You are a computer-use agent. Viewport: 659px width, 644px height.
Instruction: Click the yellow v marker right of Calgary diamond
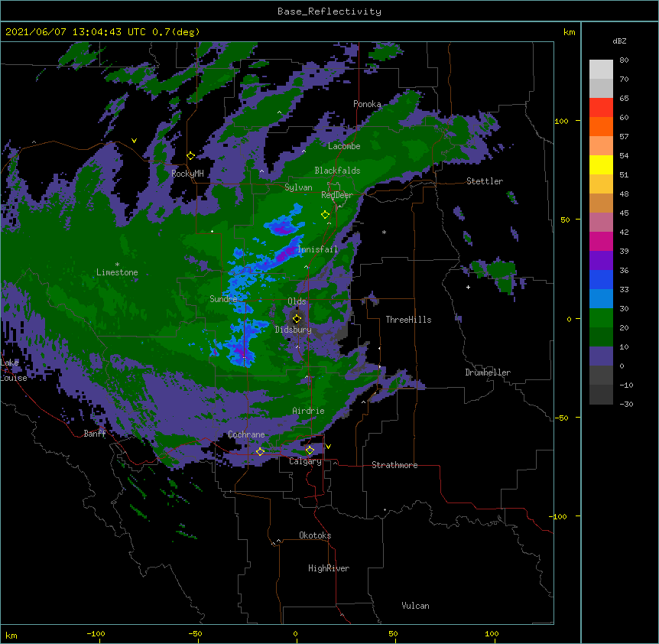pos(328,447)
